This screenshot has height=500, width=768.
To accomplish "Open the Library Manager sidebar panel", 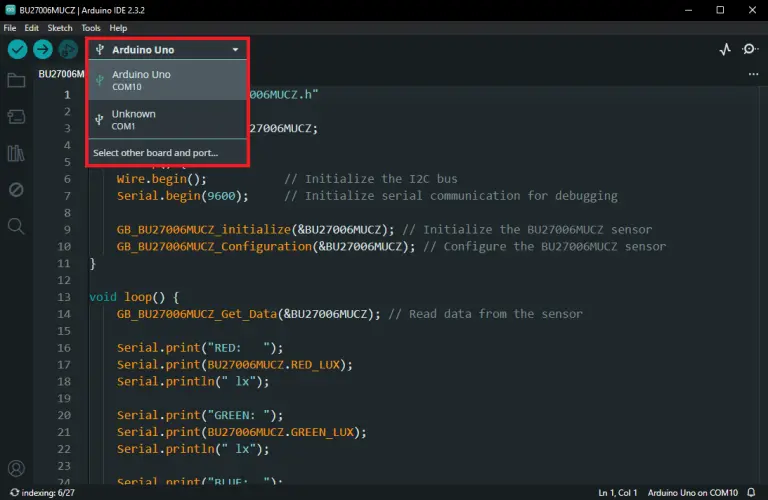I will click(16, 153).
